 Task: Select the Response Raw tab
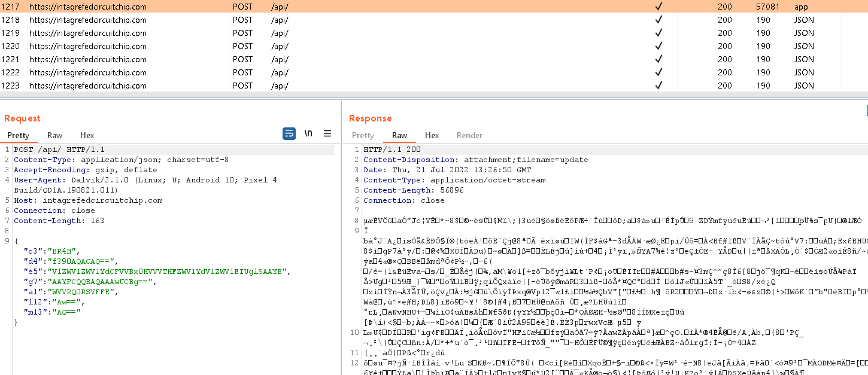pyautogui.click(x=399, y=136)
